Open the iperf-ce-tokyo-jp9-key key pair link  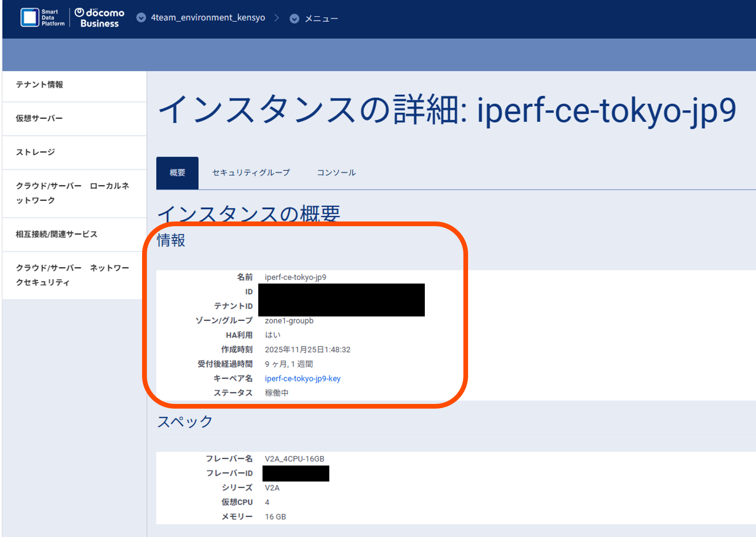pos(302,379)
